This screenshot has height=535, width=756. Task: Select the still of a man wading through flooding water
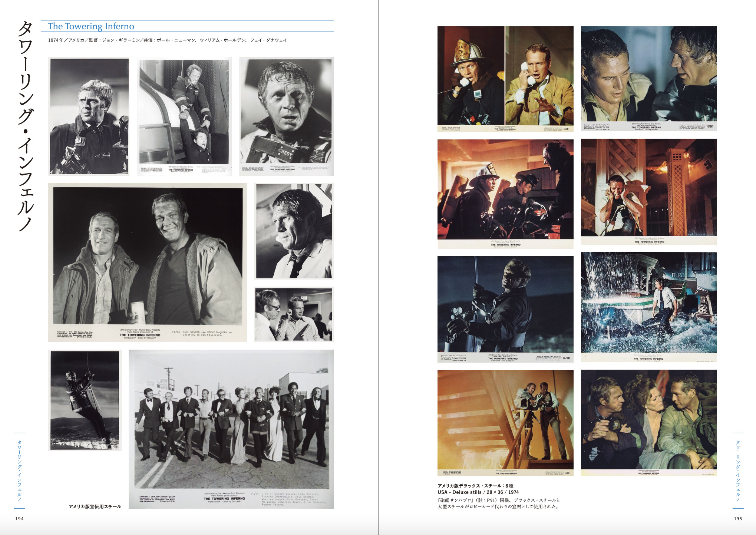pyautogui.click(x=648, y=307)
